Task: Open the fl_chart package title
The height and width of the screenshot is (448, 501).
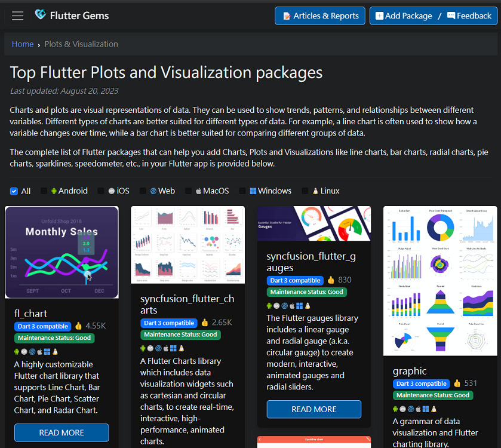Action: pyautogui.click(x=30, y=314)
